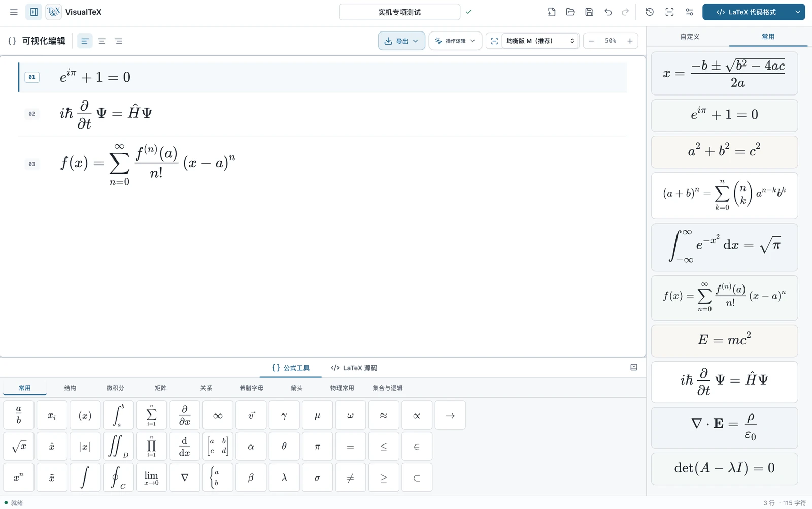Insert the product ∏ symbol
812x509 pixels.
tap(151, 447)
